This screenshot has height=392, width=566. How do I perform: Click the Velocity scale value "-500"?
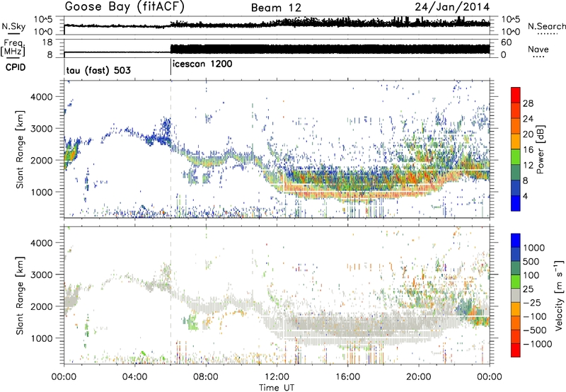pos(535,330)
